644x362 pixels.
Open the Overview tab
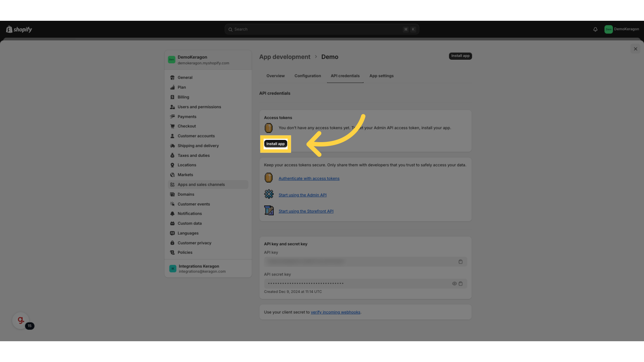tap(275, 76)
